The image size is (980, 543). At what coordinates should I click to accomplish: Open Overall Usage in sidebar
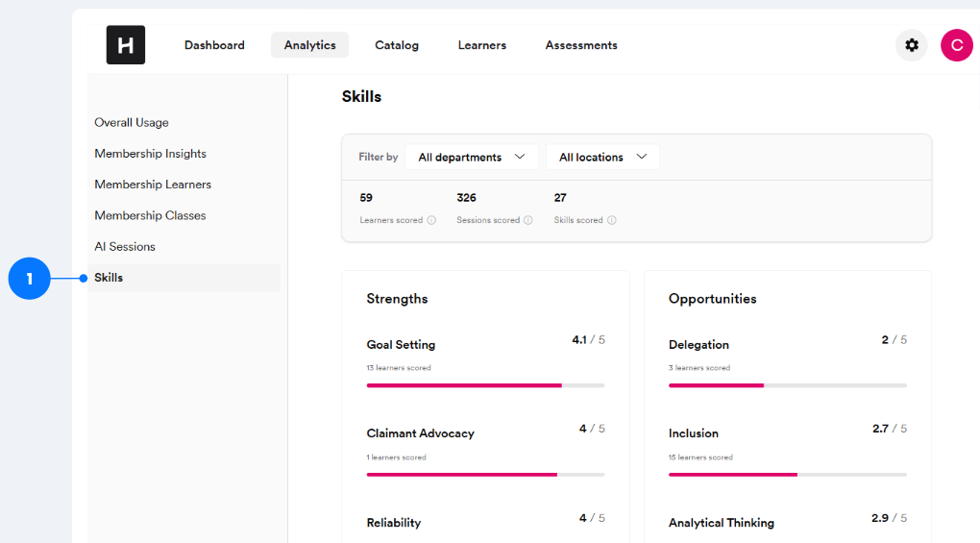coord(132,122)
